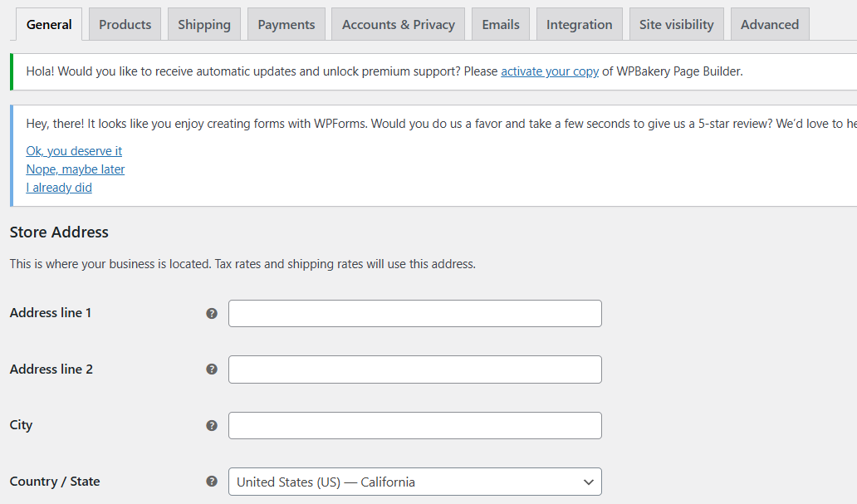Switch to the Products tab

(x=125, y=24)
